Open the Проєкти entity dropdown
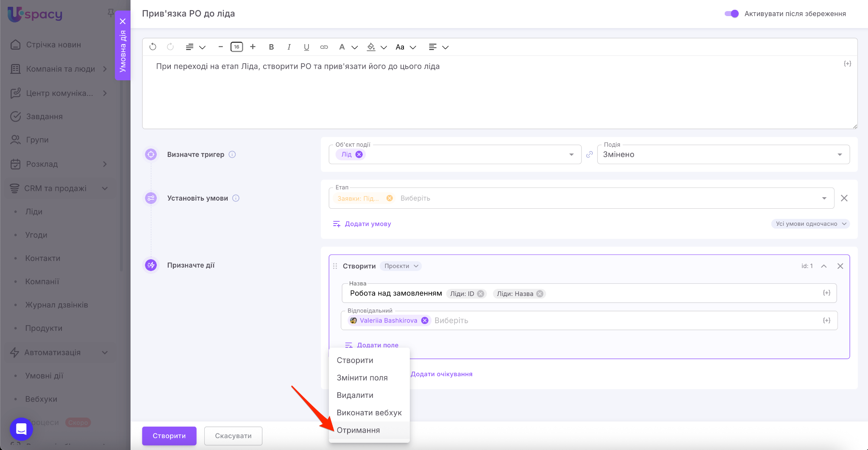This screenshot has height=450, width=868. (401, 266)
